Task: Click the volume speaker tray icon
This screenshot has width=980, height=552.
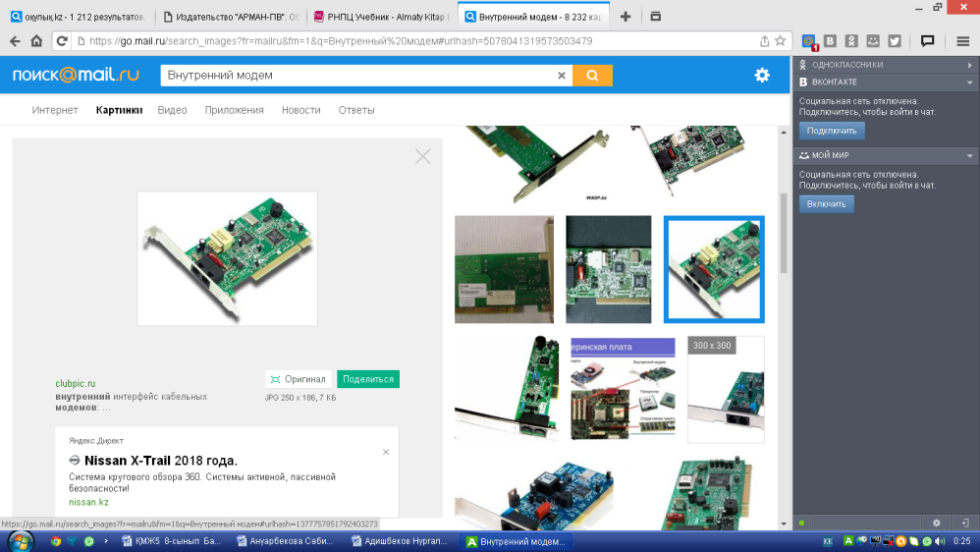Action: tap(940, 541)
